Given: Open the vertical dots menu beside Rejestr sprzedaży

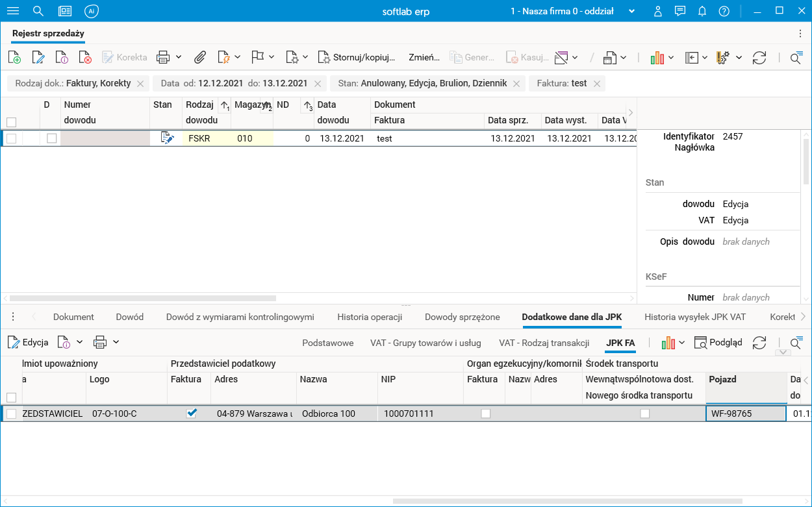Looking at the screenshot, I should 800,33.
